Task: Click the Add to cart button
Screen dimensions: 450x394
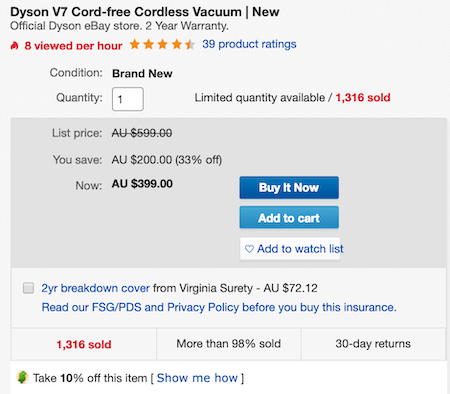Action: coord(289,217)
